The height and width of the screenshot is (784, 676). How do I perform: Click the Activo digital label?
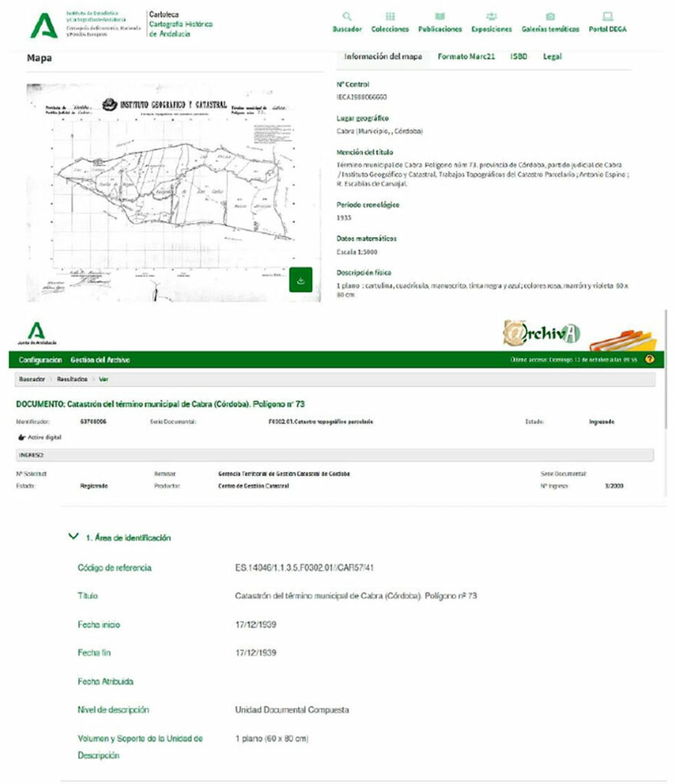(44, 437)
